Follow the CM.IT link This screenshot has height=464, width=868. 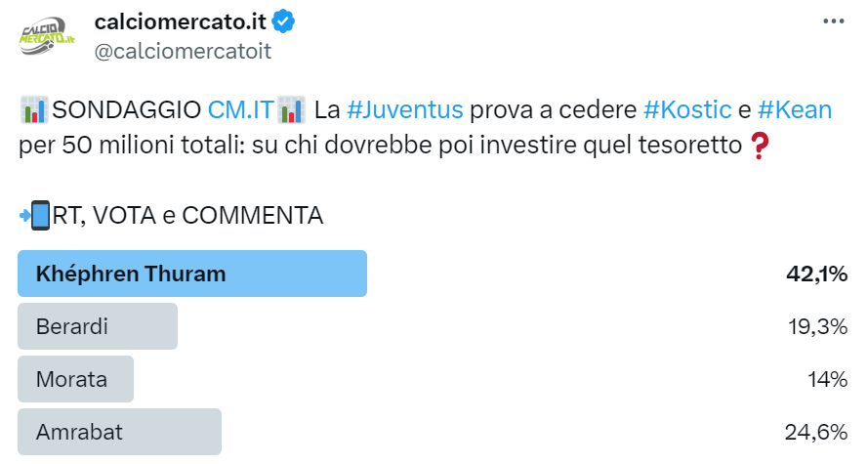click(x=240, y=109)
